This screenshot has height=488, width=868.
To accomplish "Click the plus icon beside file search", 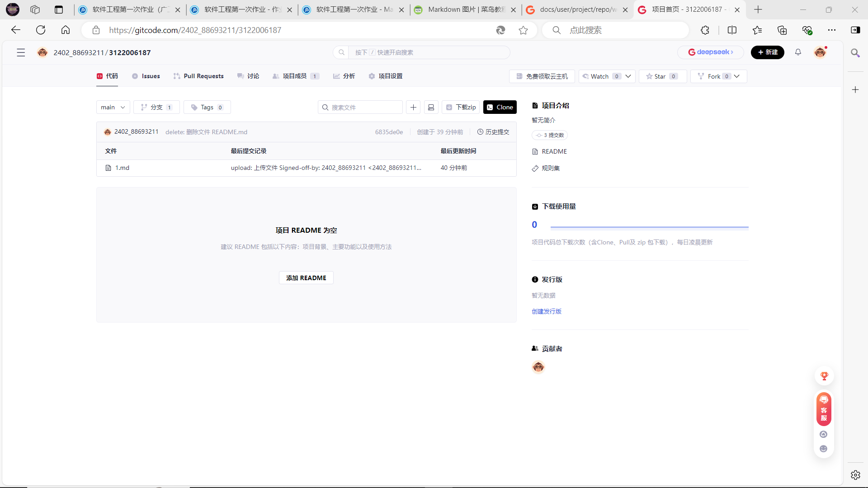I will coord(413,107).
